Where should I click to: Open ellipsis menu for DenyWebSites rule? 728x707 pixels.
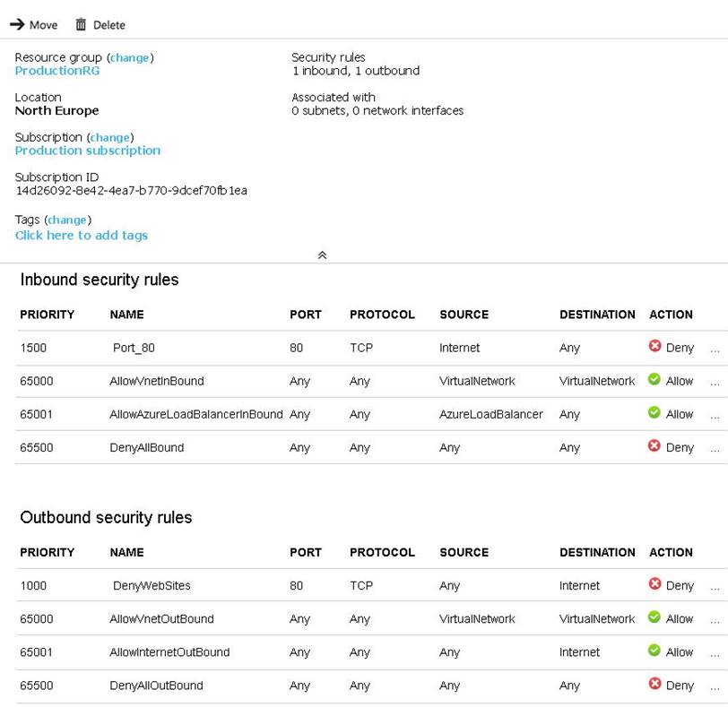[x=715, y=587]
